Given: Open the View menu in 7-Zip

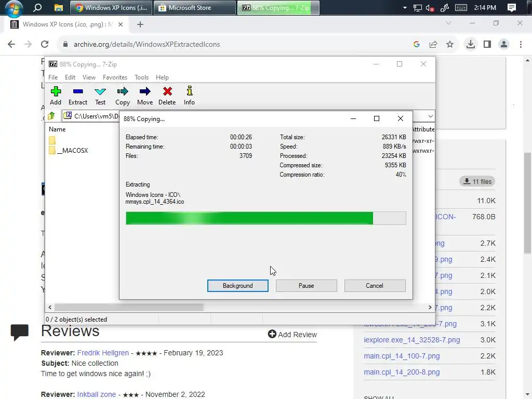Looking at the screenshot, I should pos(89,77).
